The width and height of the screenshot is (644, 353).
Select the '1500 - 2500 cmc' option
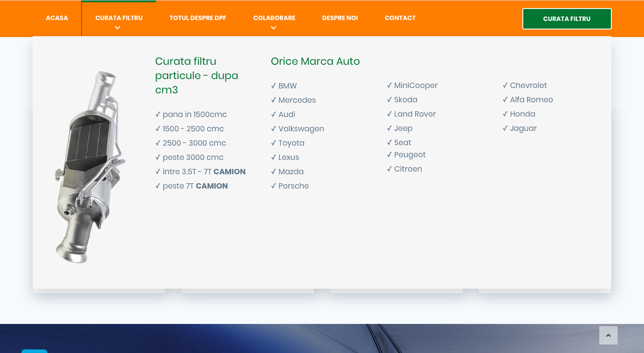tap(190, 129)
